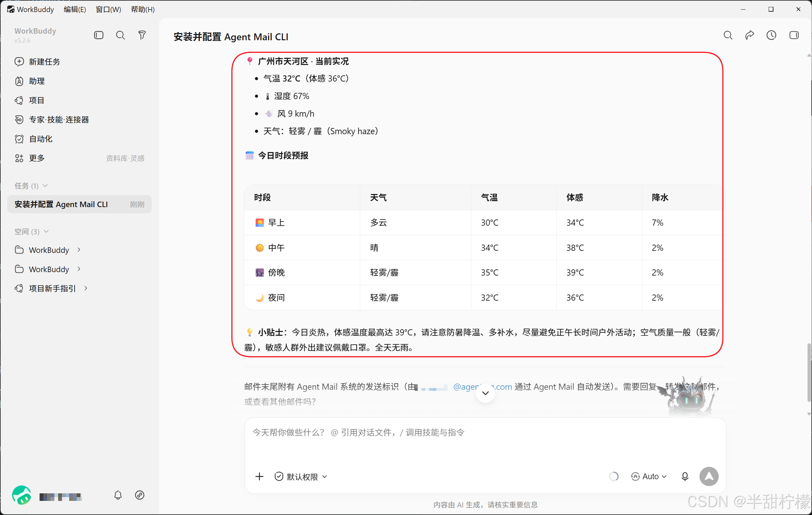Click the conversation title in header

pos(231,37)
